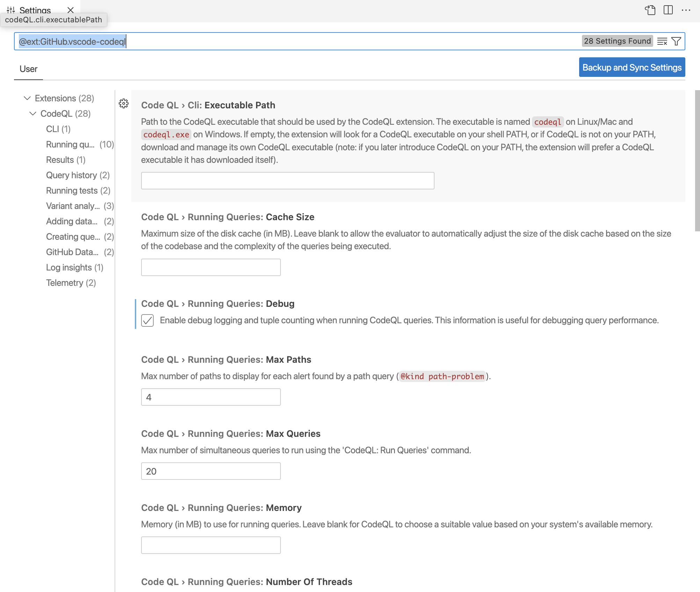The height and width of the screenshot is (592, 700).
Task: Click Backup and Sync Settings button
Action: [x=632, y=66]
